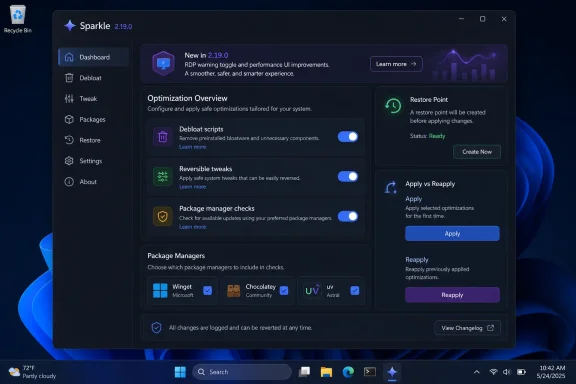Select Restore in the sidebar
This screenshot has height=384, width=576.
coord(94,140)
